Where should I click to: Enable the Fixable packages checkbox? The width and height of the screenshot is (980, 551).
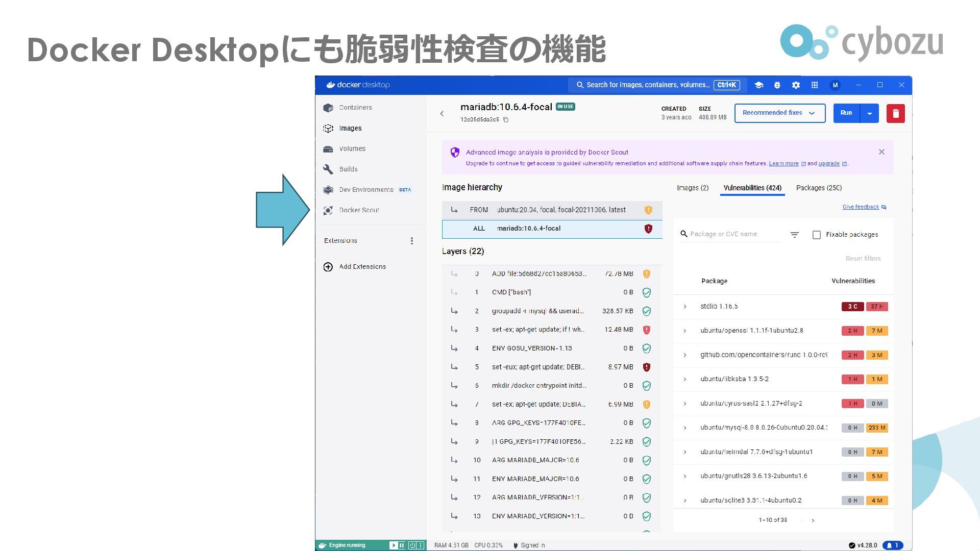click(817, 235)
